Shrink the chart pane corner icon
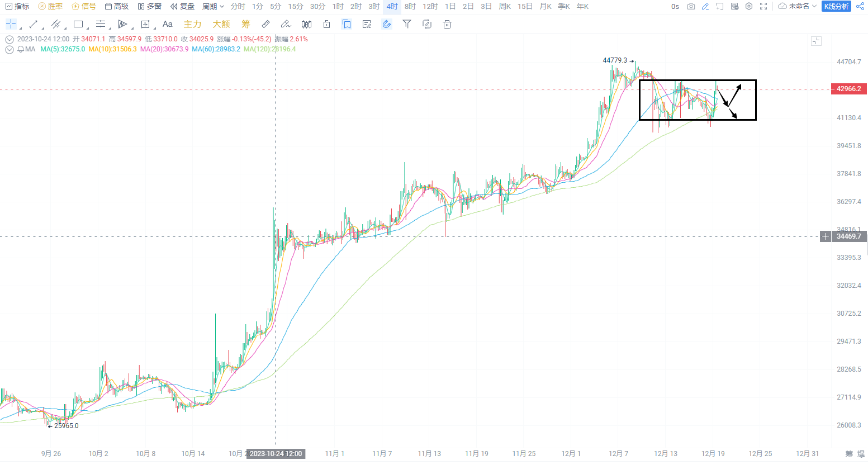 click(817, 41)
